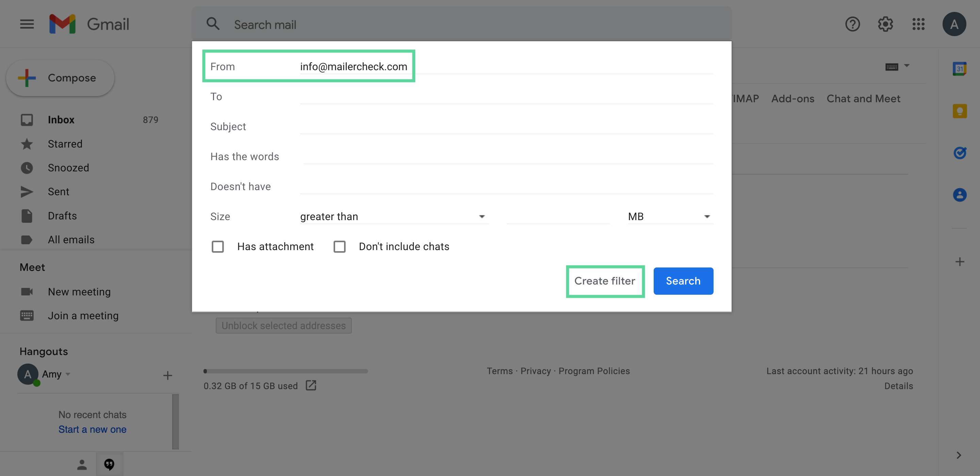980x476 pixels.
Task: Click the help question mark icon
Action: point(852,24)
